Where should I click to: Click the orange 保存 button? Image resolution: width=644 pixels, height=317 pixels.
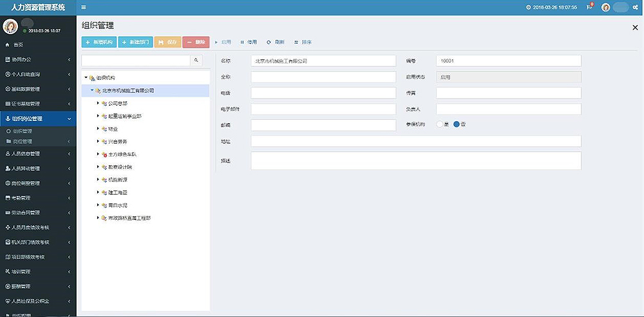click(x=167, y=42)
